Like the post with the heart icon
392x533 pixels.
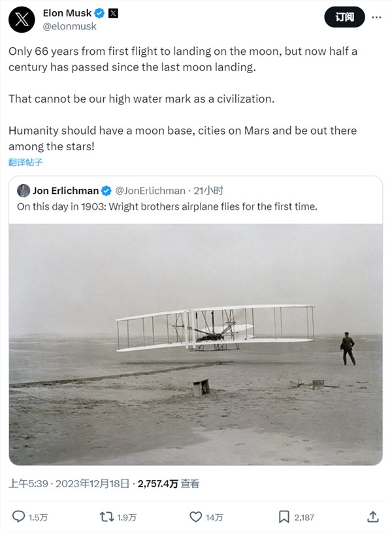[195, 517]
